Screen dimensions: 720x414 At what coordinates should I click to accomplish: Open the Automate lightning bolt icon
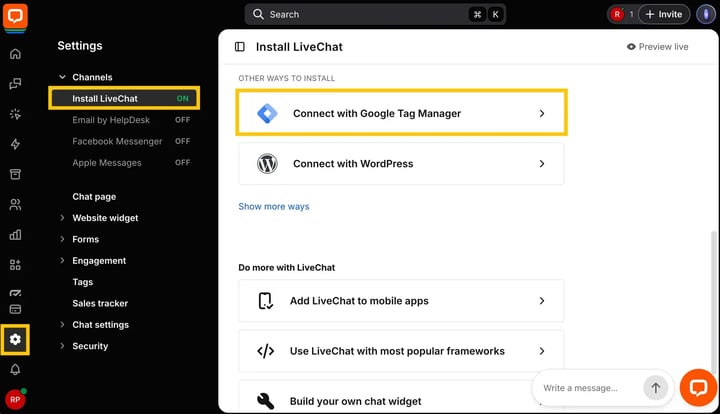coord(15,144)
